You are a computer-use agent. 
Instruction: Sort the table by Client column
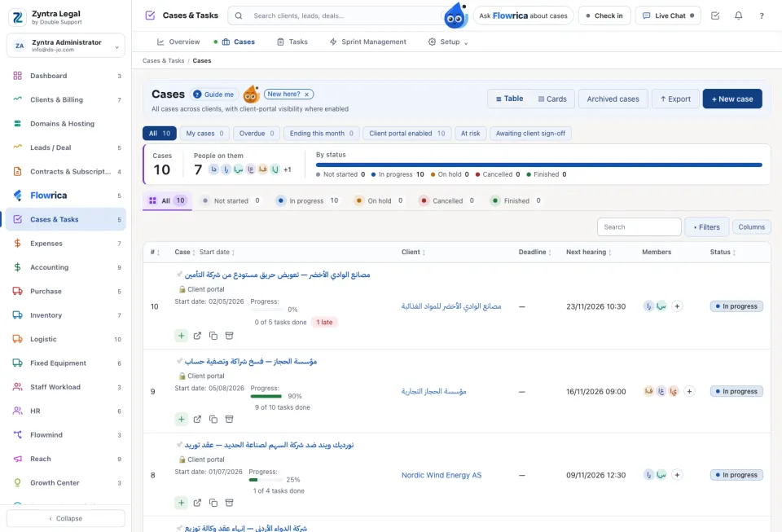click(413, 252)
